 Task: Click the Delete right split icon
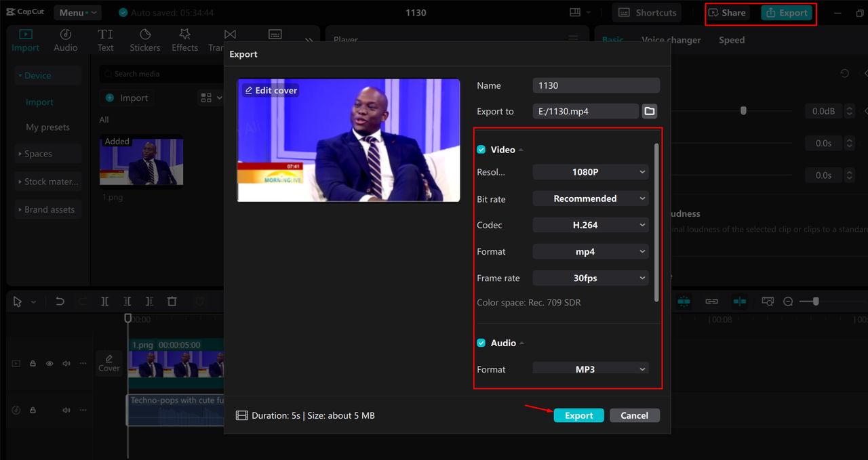(149, 301)
